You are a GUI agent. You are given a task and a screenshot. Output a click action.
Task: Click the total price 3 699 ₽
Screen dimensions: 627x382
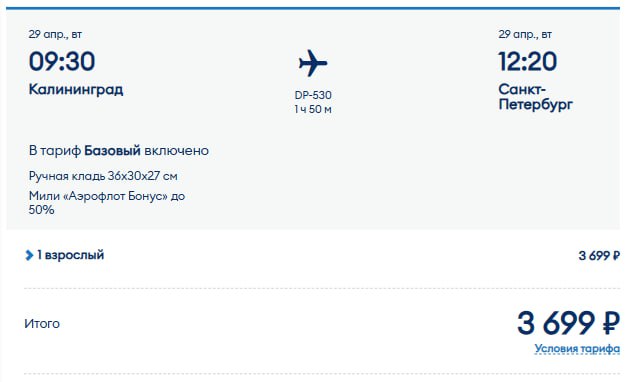(x=568, y=323)
